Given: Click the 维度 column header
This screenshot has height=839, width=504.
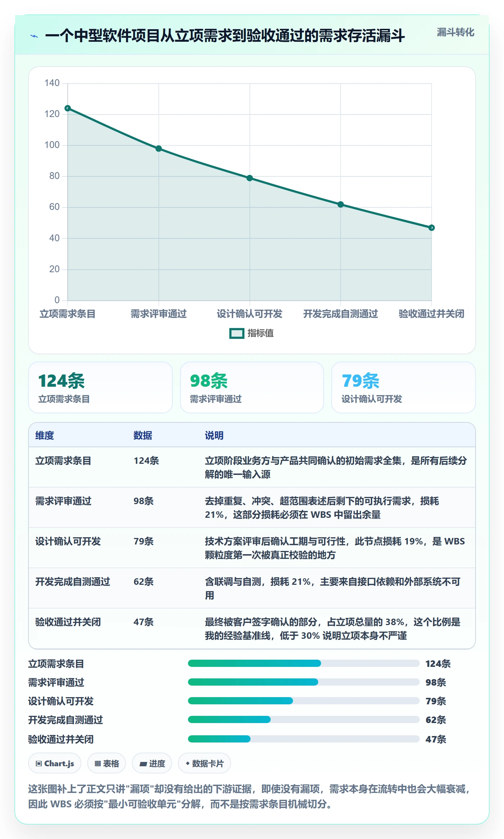Looking at the screenshot, I should point(45,435).
